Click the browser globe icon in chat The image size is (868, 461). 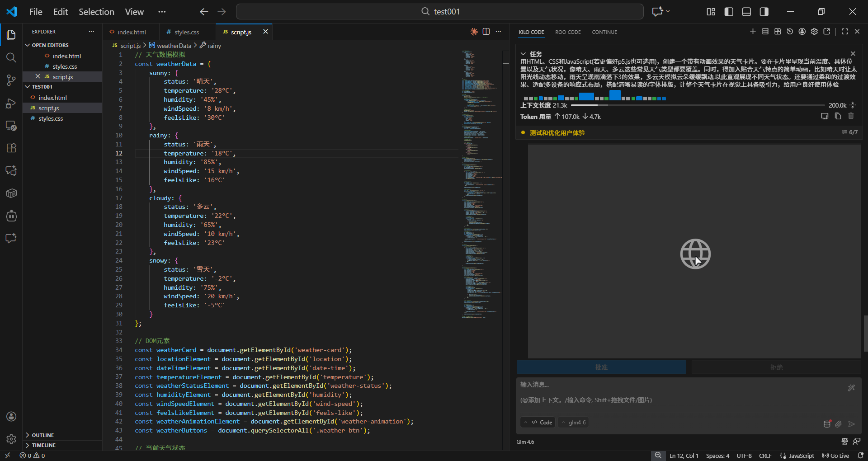tap(695, 254)
